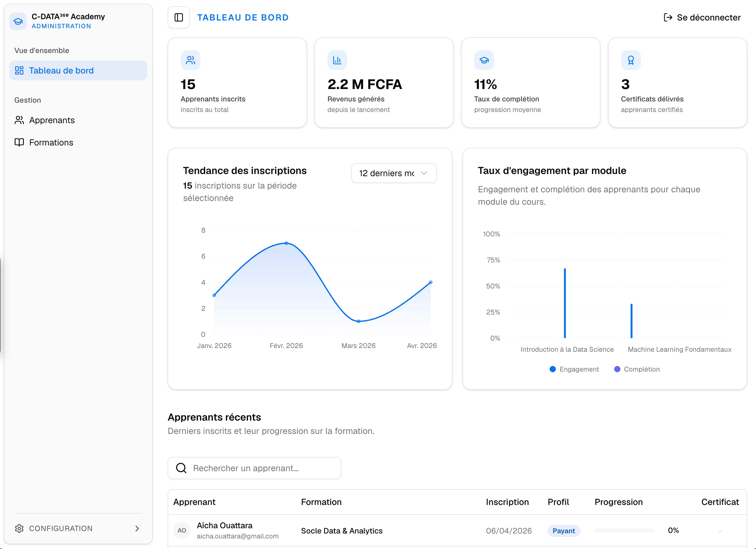The height and width of the screenshot is (549, 756).
Task: Click the AO avatar of Aïcha Ouattara
Action: click(x=182, y=530)
